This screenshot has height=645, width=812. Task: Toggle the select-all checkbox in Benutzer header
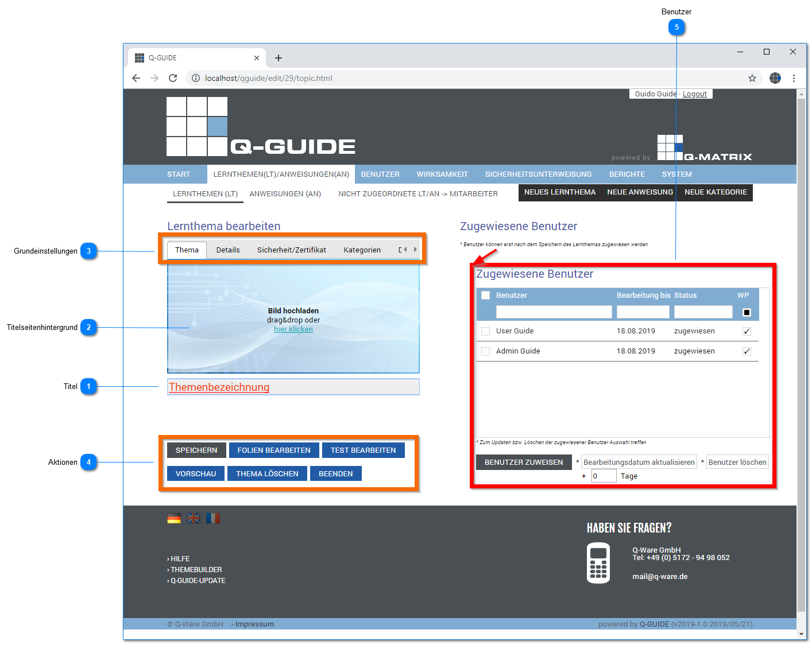pos(486,295)
